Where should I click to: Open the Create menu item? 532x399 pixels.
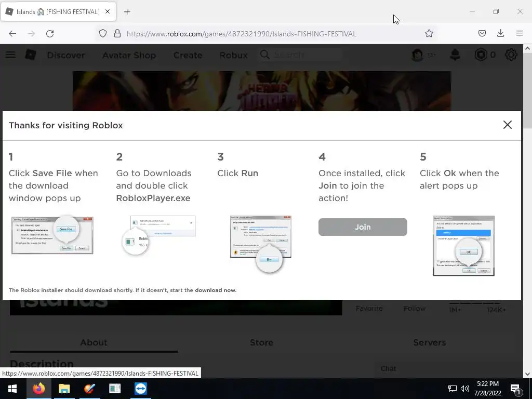(x=188, y=55)
